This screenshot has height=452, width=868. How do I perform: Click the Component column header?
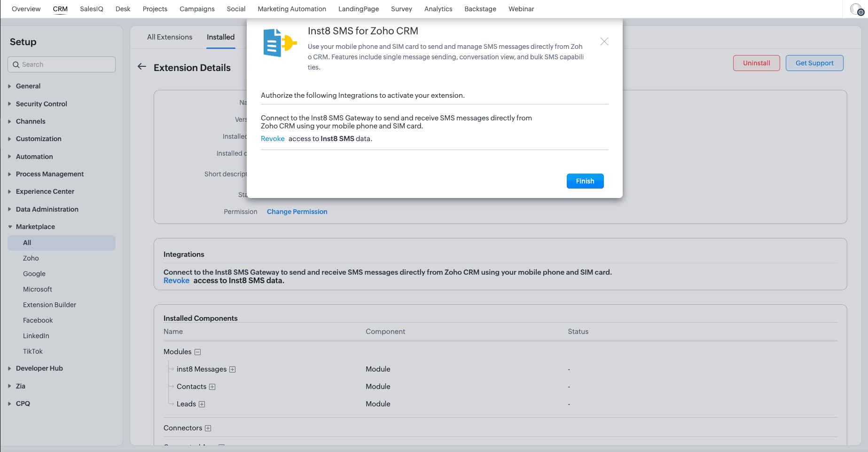(x=385, y=332)
